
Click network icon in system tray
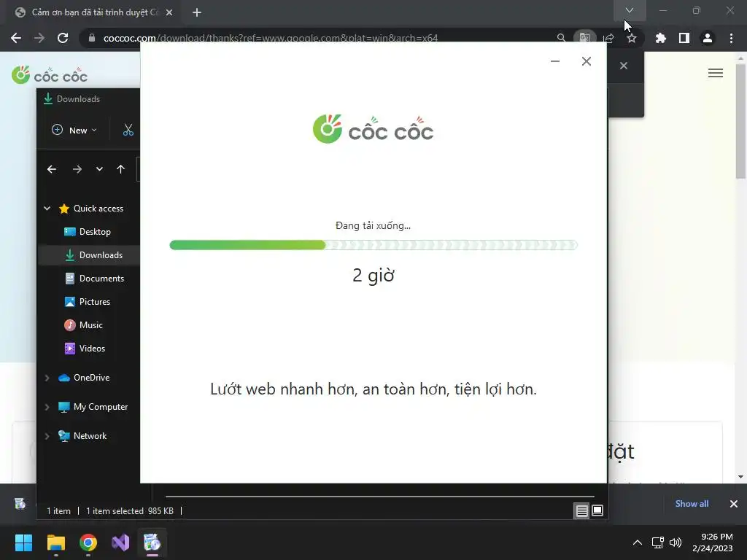657,542
